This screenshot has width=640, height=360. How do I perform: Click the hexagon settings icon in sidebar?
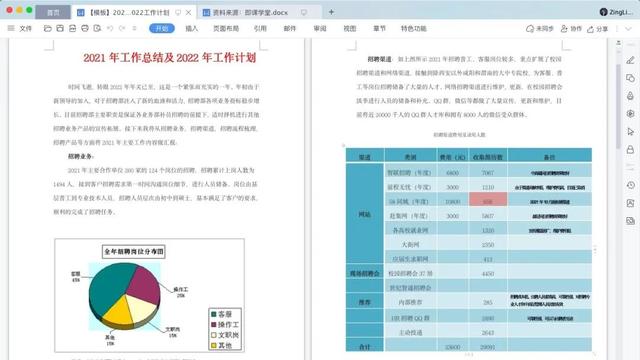point(631,113)
